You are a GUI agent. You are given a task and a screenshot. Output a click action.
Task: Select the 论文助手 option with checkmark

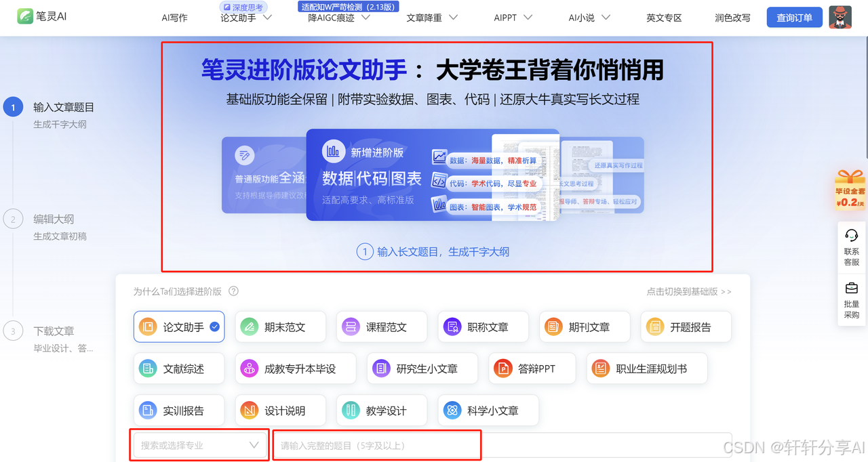(179, 327)
